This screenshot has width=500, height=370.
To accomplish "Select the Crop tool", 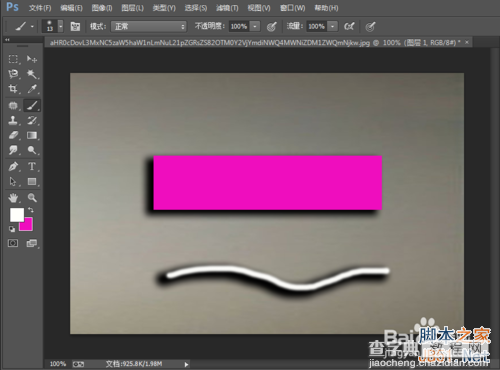I will [x=13, y=89].
